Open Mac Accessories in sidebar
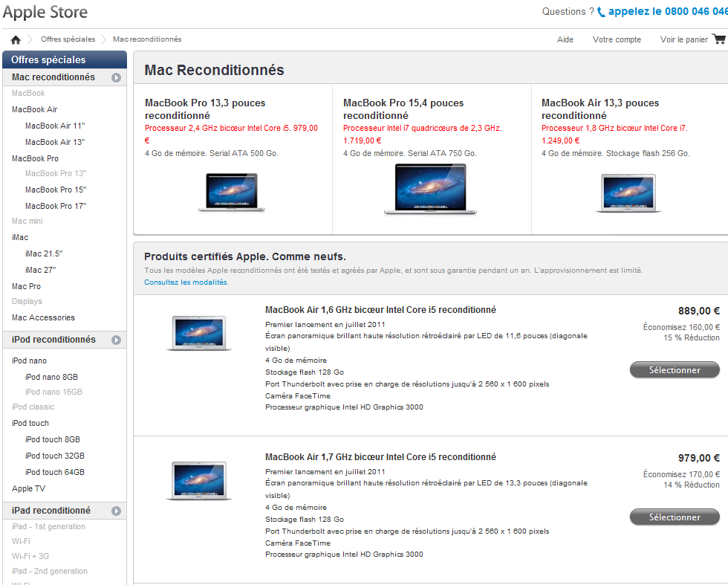728x585 pixels. click(x=43, y=317)
